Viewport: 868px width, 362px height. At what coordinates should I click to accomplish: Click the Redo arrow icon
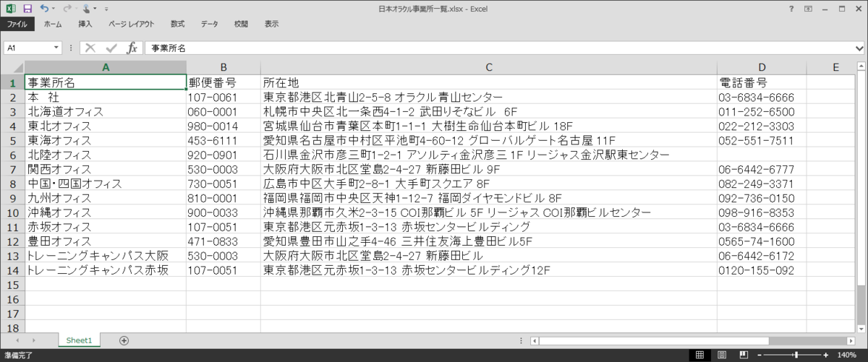67,9
